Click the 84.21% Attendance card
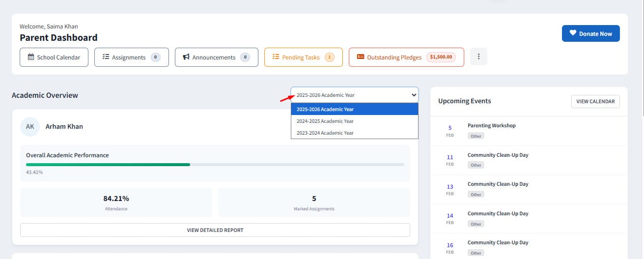Viewport: 644px width, 259px height. point(116,202)
